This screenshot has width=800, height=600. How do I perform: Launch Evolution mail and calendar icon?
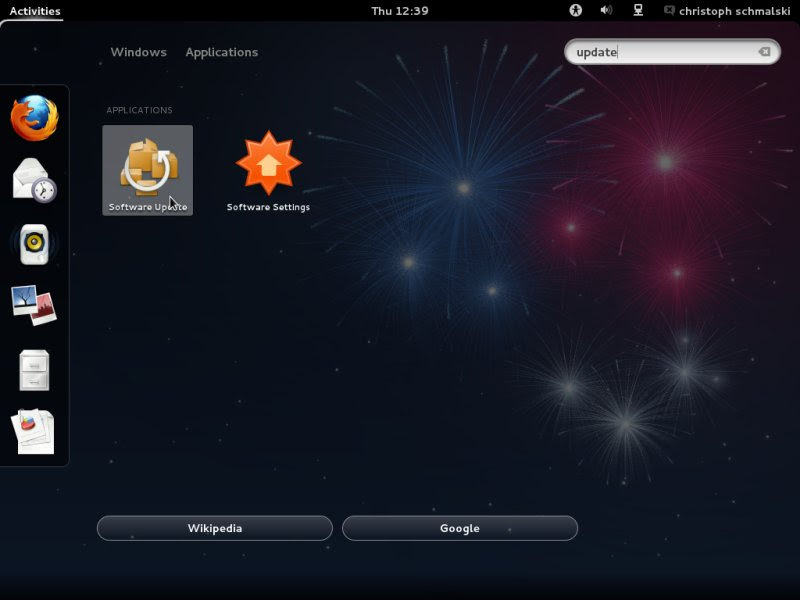[x=34, y=180]
